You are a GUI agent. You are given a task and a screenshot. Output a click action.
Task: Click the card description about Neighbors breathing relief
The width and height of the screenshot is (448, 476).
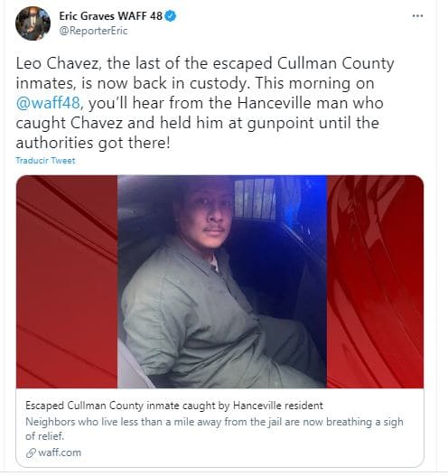click(214, 429)
